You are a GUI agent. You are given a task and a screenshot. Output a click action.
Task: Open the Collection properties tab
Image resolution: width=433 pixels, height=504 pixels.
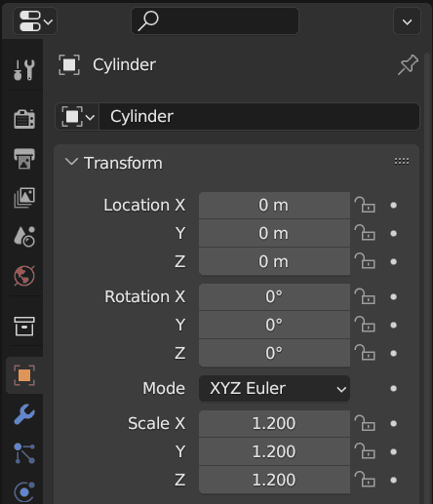coord(24,327)
